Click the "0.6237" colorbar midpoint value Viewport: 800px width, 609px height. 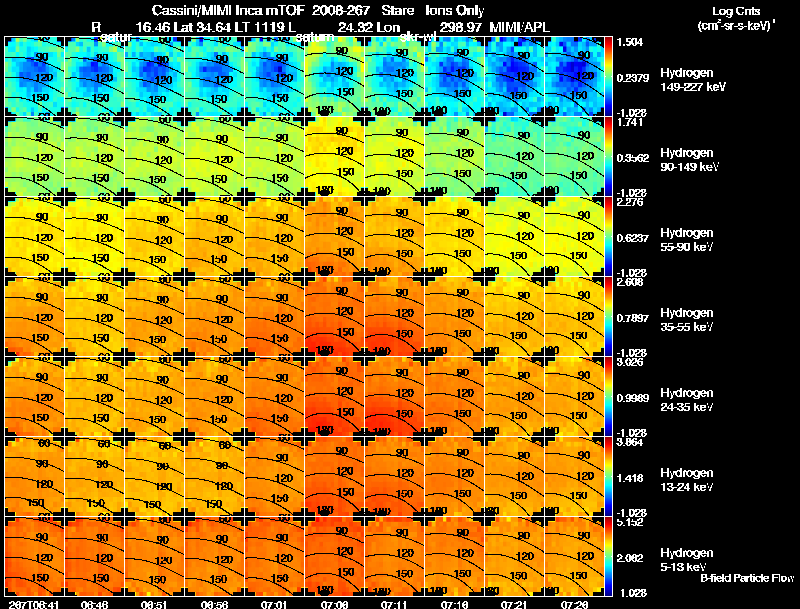pos(633,238)
